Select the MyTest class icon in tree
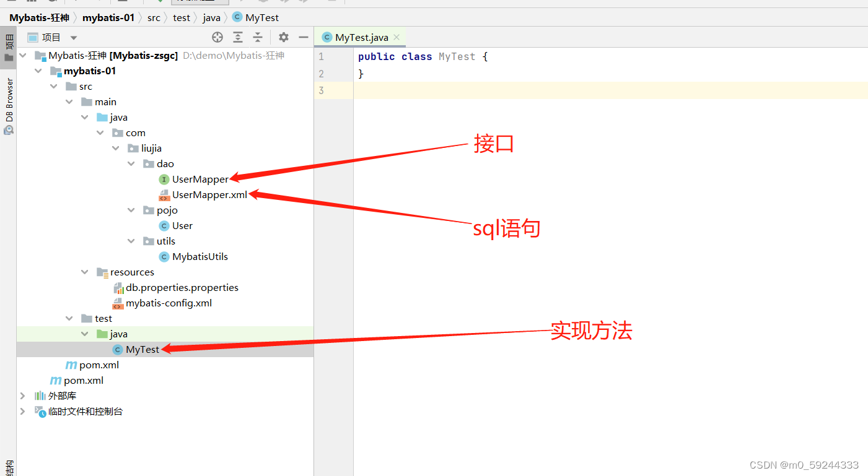 118,349
